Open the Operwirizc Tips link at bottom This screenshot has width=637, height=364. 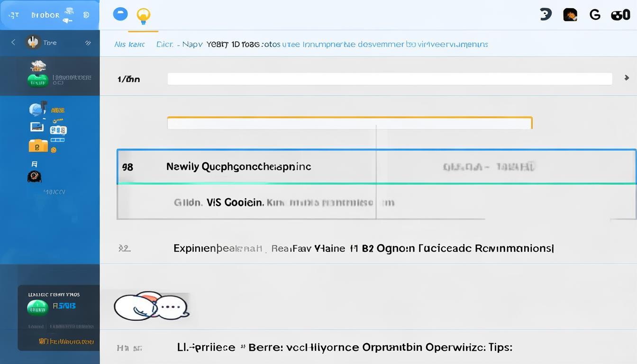coord(345,347)
